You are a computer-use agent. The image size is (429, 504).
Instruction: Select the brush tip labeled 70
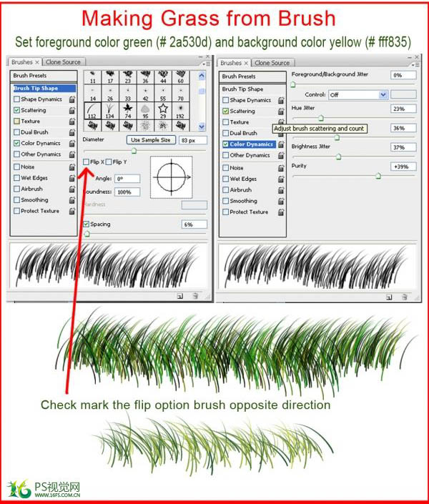pyautogui.click(x=180, y=93)
